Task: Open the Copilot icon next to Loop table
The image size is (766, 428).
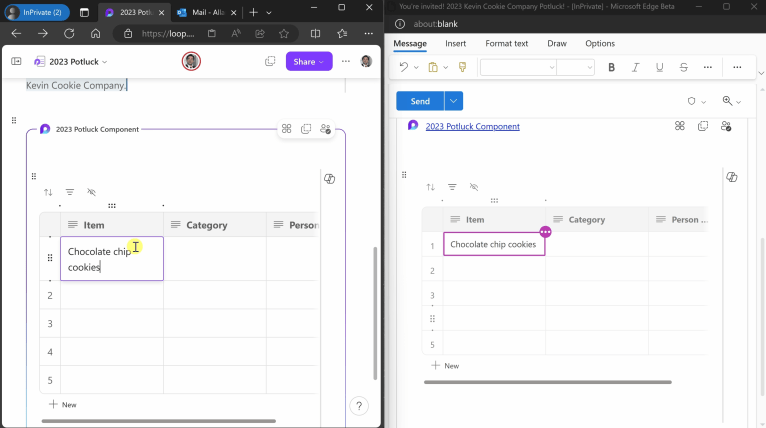Action: click(330, 179)
